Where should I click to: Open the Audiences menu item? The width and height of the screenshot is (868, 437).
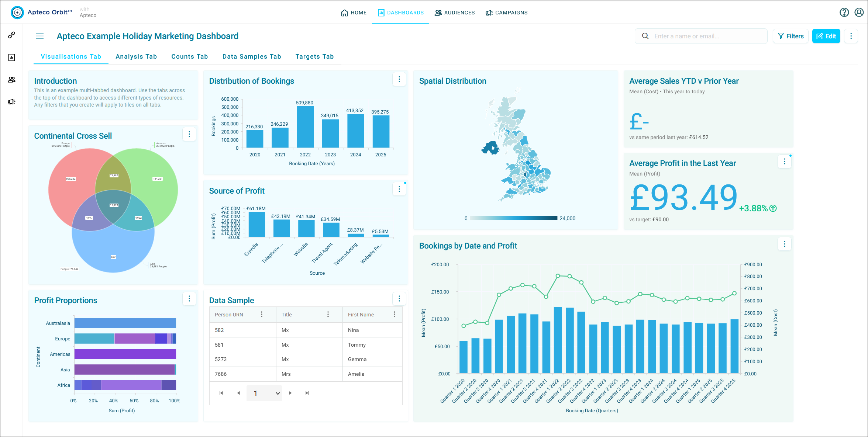click(455, 13)
